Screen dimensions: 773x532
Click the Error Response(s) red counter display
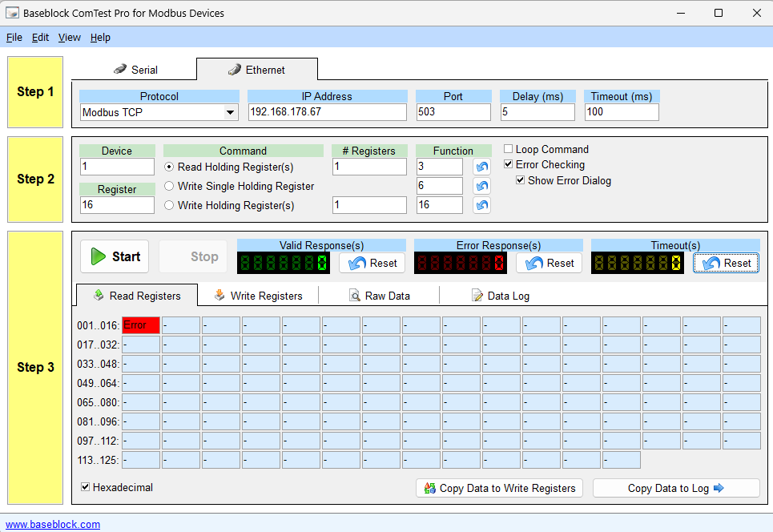461,263
